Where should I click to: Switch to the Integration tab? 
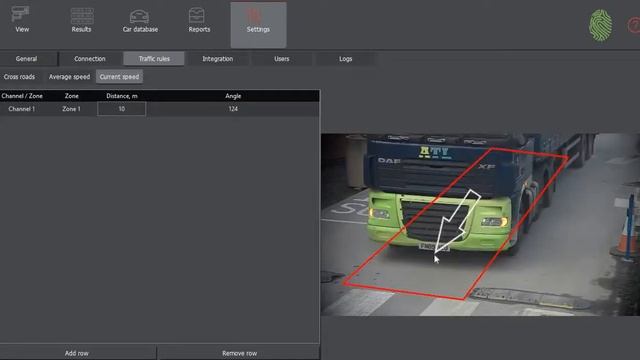click(218, 59)
